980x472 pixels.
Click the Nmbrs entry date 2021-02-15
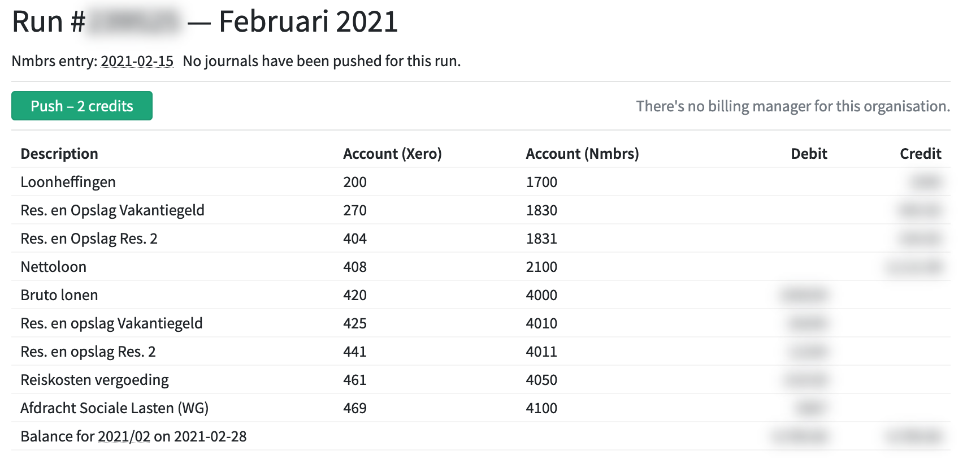137,61
